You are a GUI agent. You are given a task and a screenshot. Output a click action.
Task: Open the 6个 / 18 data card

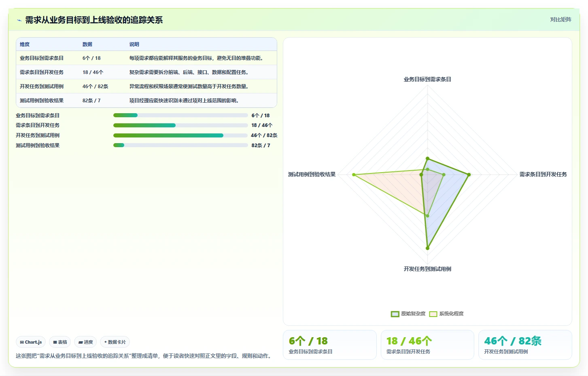330,345
